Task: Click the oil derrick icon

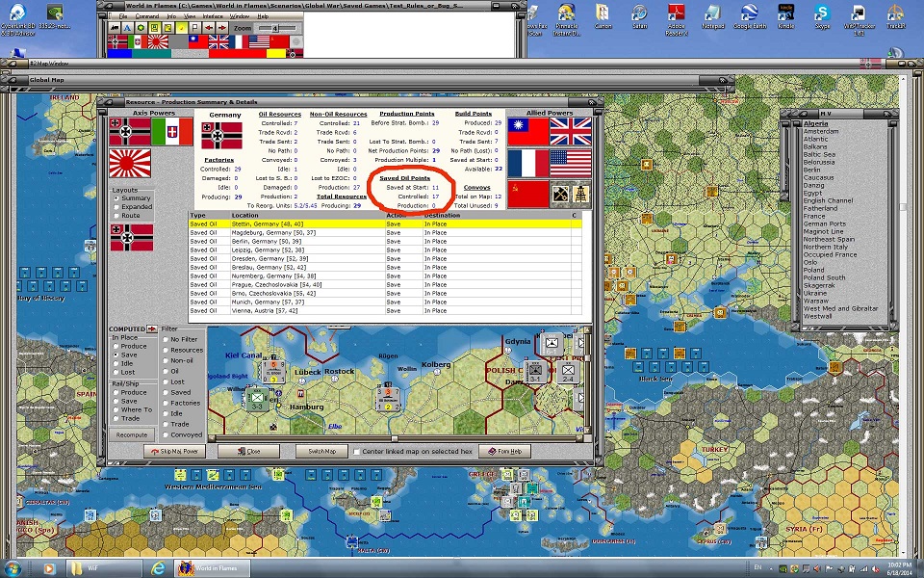Action: [580, 194]
